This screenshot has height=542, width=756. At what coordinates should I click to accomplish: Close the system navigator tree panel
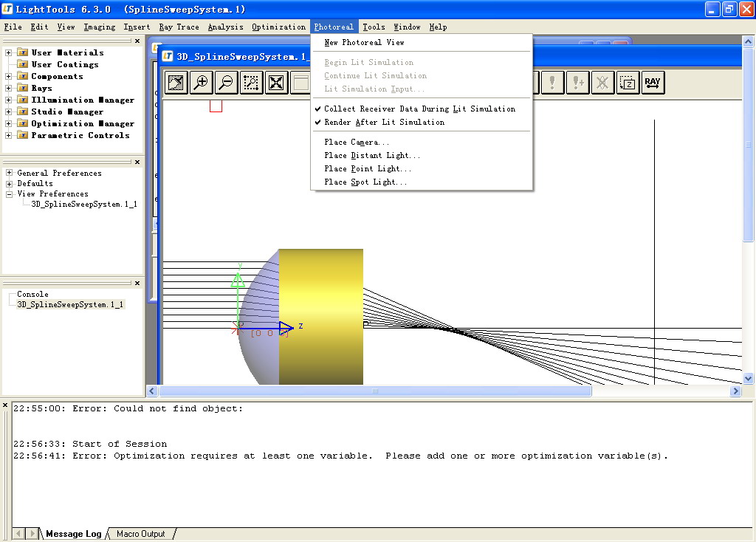[137, 41]
